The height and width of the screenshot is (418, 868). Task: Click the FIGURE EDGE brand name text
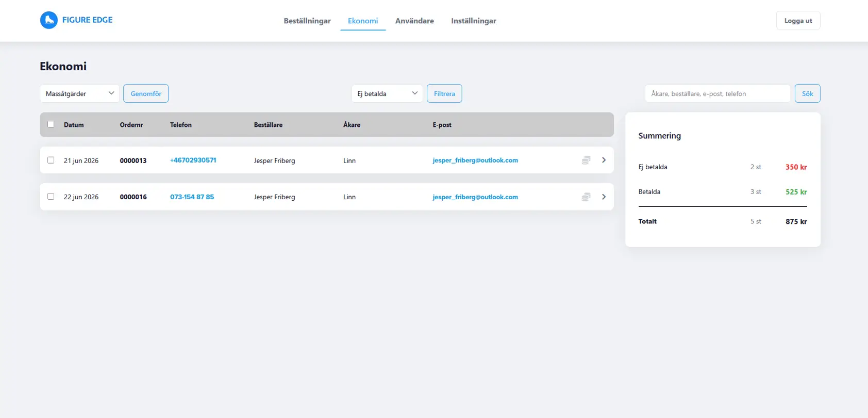click(x=87, y=20)
